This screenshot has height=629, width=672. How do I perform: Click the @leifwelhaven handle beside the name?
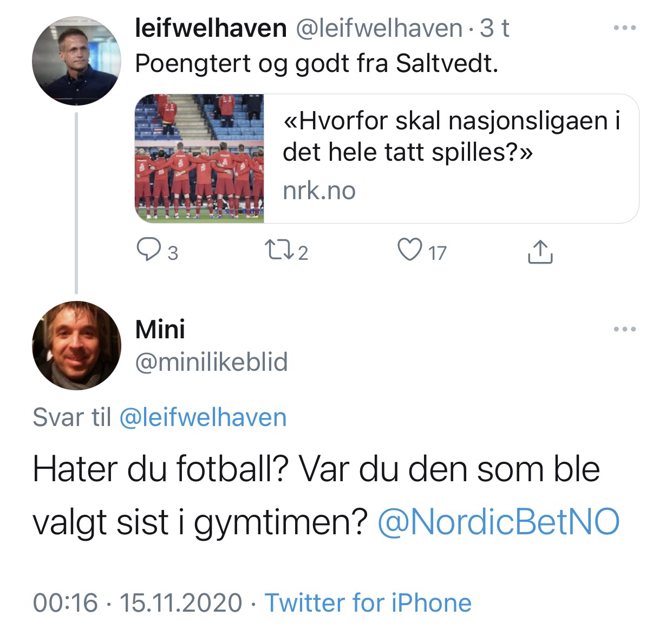pos(379,28)
